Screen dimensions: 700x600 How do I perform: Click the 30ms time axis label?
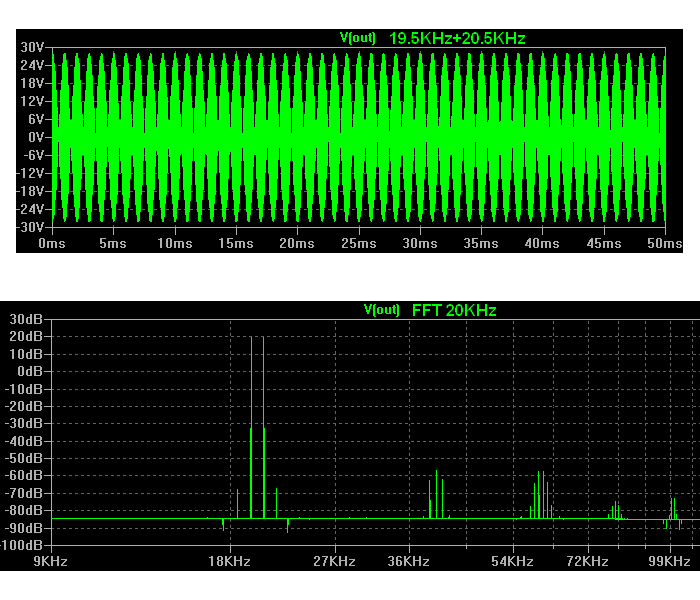click(x=420, y=244)
